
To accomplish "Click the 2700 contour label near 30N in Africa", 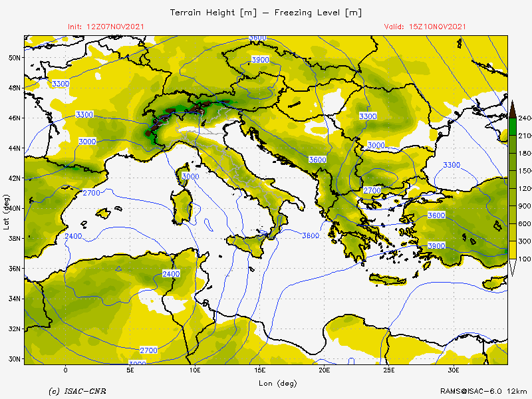I will [148, 350].
